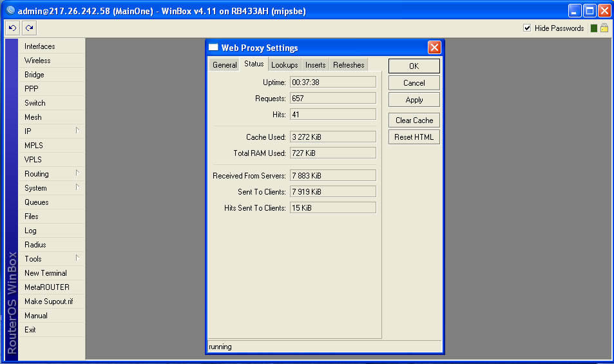Screen dimensions: 614x364
Task: Click Make Supout.rif in sidebar
Action: pos(52,302)
